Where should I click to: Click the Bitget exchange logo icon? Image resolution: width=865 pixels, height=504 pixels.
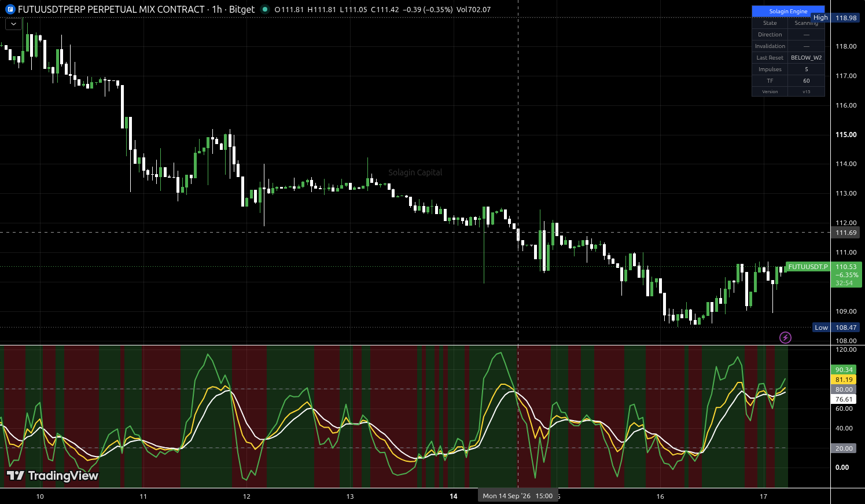pyautogui.click(x=10, y=9)
